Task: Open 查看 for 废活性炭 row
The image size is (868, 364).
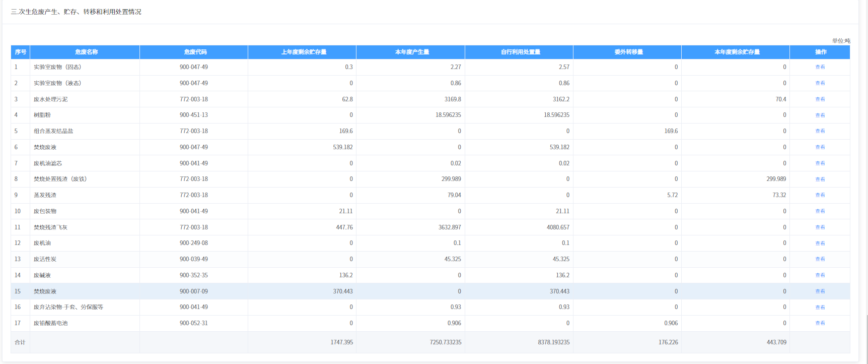Action: click(820, 259)
